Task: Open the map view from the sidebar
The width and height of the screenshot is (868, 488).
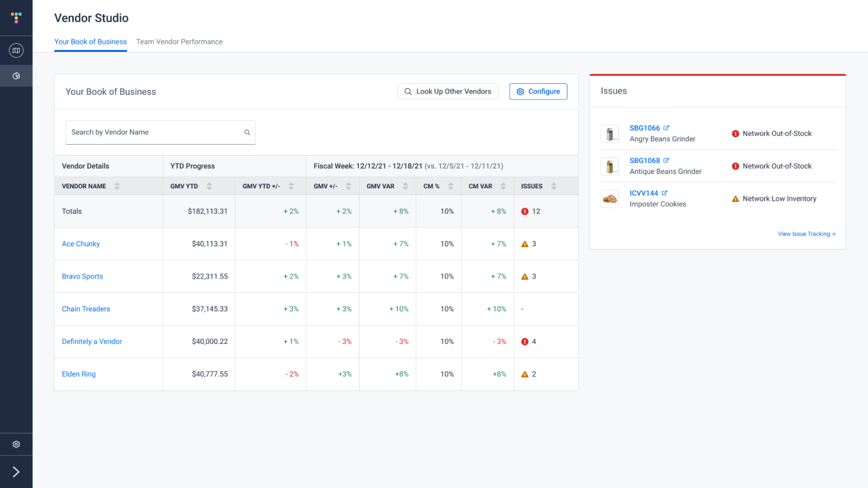Action: coord(16,50)
